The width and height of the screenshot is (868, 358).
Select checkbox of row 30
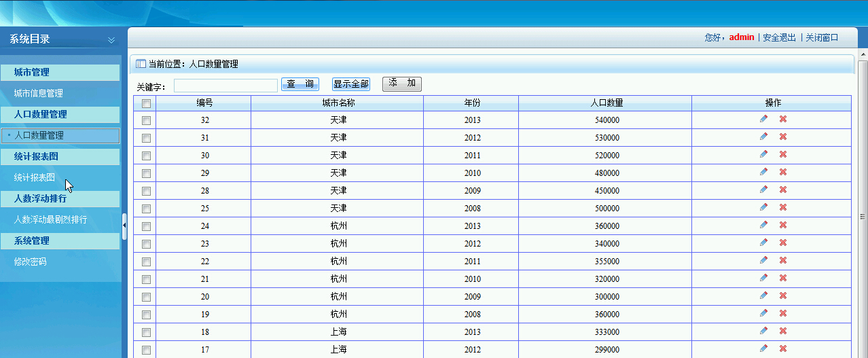[146, 156]
